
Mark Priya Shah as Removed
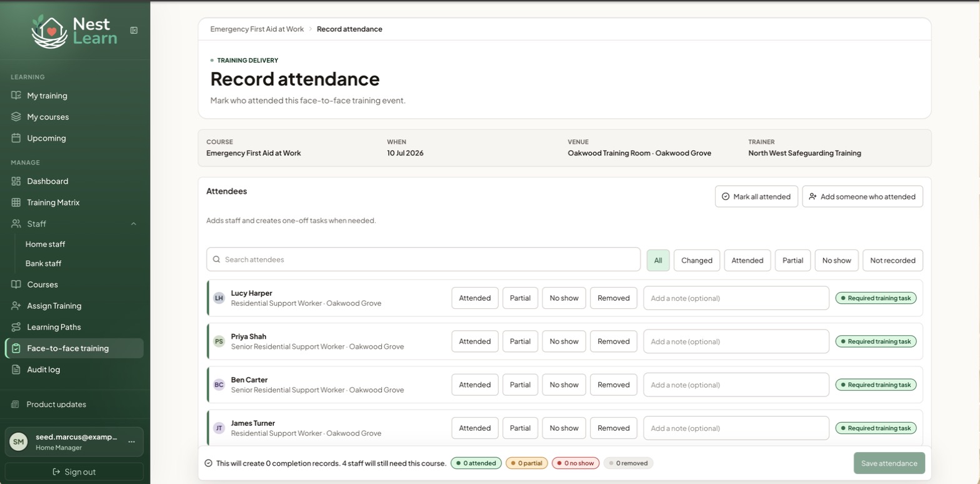(614, 341)
